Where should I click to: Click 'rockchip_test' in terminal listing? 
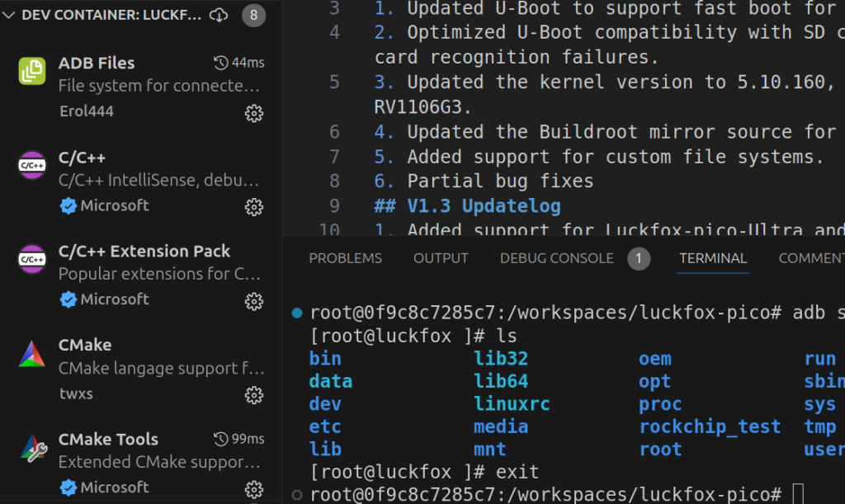tap(710, 427)
